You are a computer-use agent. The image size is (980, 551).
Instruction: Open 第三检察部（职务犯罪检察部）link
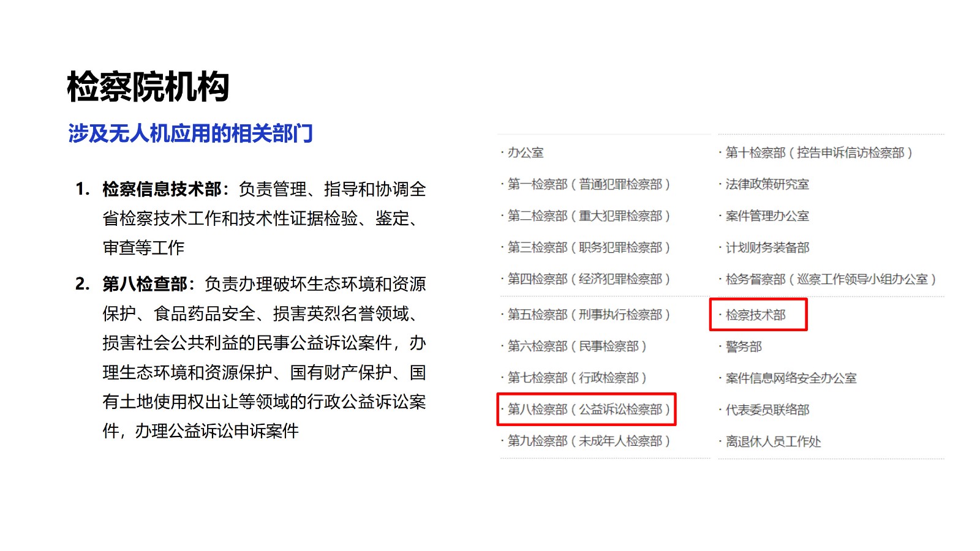[x=588, y=247]
